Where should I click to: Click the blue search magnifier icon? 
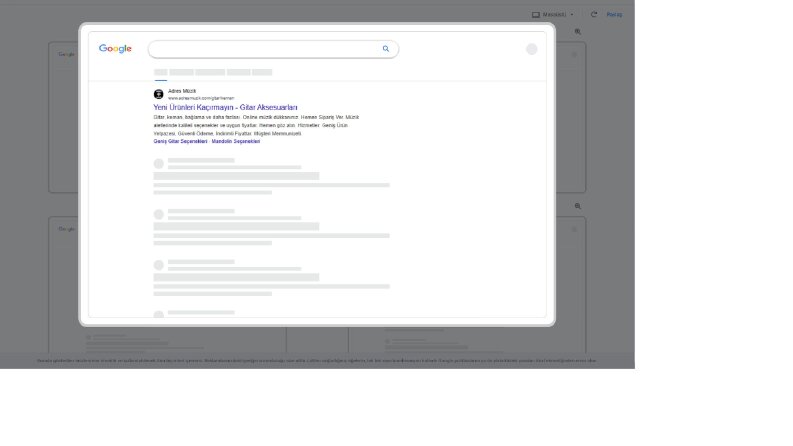[386, 49]
